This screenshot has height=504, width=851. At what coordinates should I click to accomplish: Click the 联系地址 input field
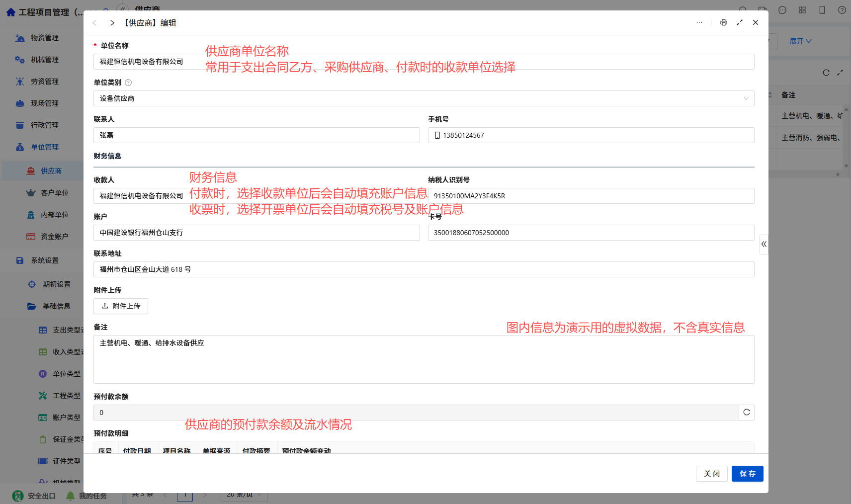tap(424, 269)
